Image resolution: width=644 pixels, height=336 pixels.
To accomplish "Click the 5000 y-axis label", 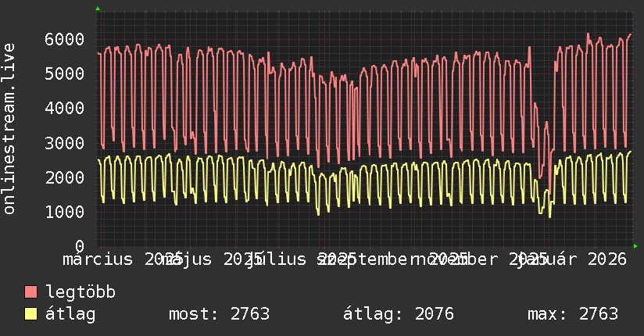I will tap(65, 74).
